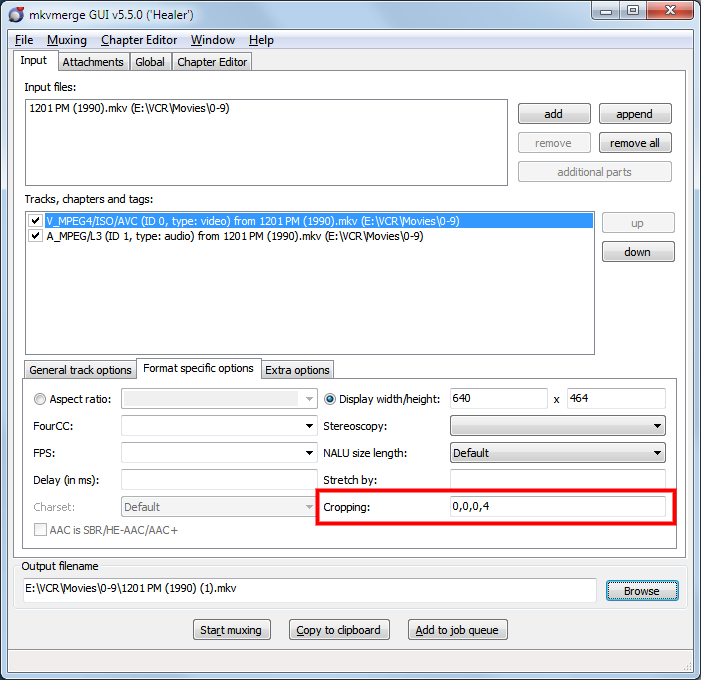Image resolution: width=701 pixels, height=680 pixels.
Task: Uncheck the A_MPEG/L3 audio track checkbox
Action: click(35, 236)
